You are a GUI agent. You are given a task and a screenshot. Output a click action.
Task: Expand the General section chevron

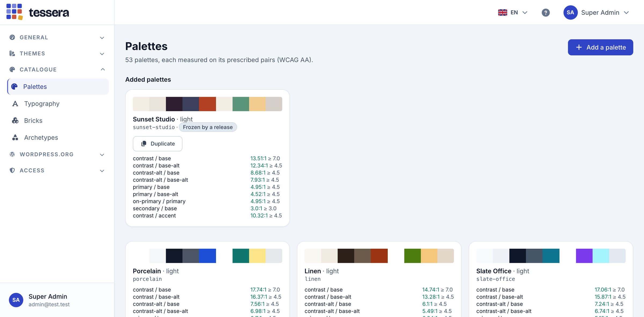[x=102, y=38]
